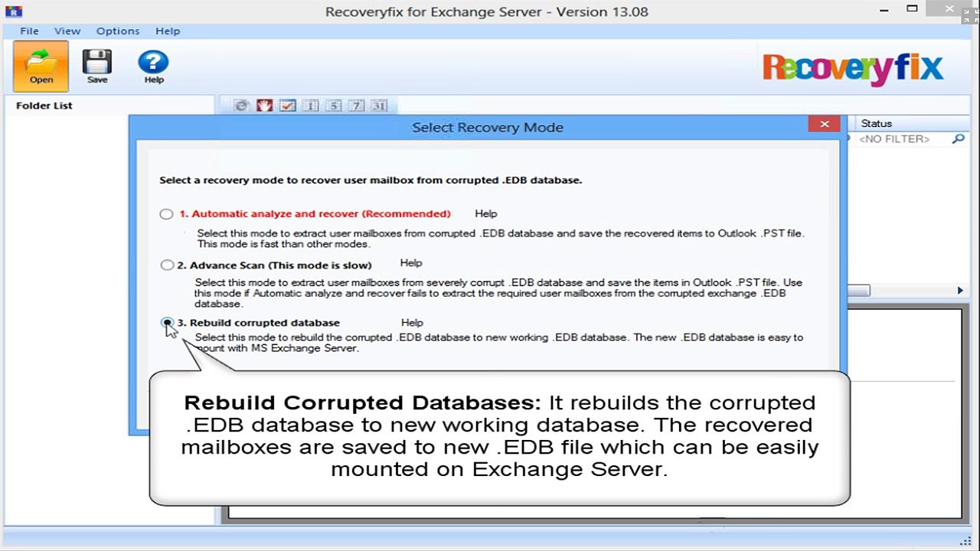The width and height of the screenshot is (980, 551).
Task: Select the 31-day month view icon
Action: click(379, 106)
